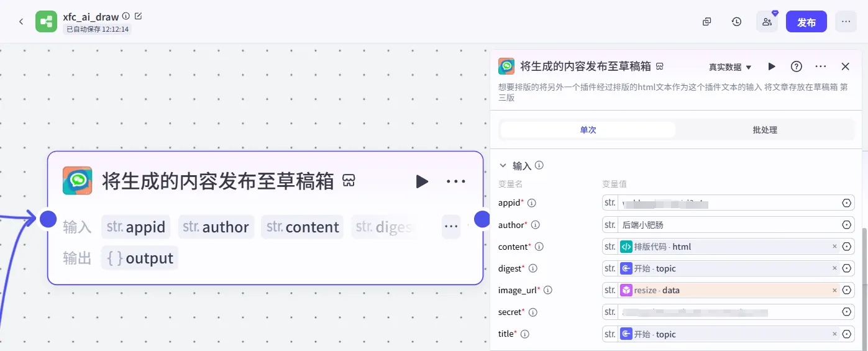
Task: Remove 排版代码 html reference from content
Action: tap(834, 247)
